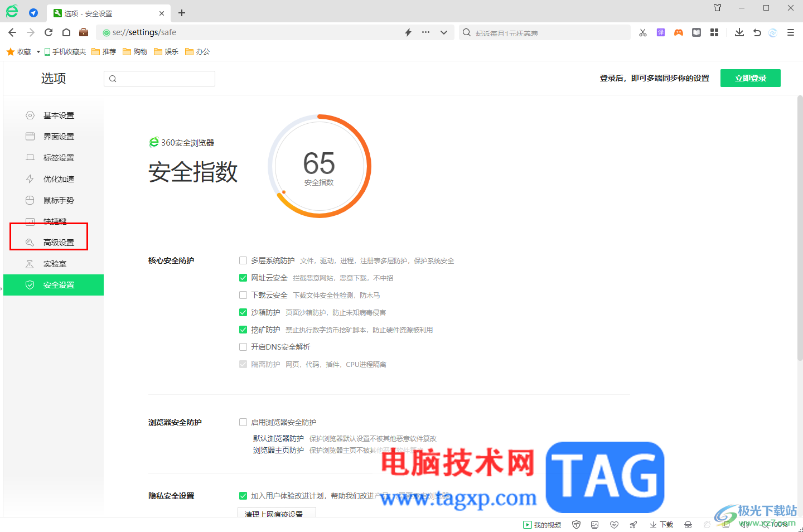
Task: Click the reader book icon in toolbar
Action: (696, 32)
